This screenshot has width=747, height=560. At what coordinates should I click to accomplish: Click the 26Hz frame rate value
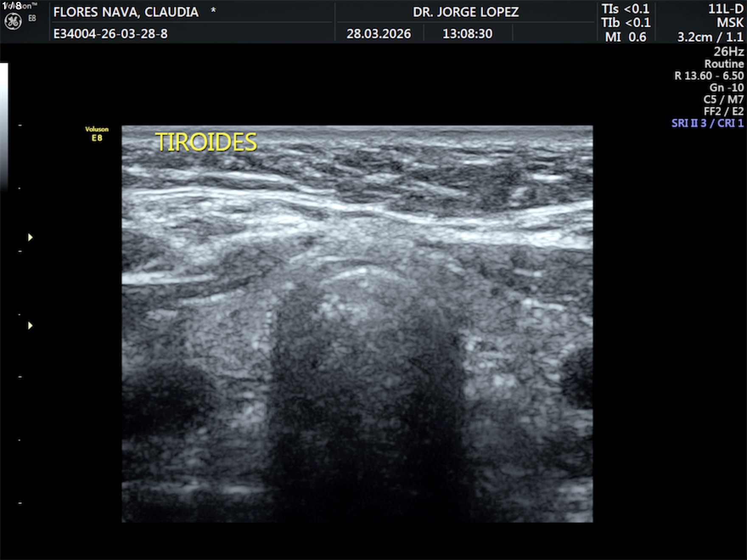[x=728, y=52]
